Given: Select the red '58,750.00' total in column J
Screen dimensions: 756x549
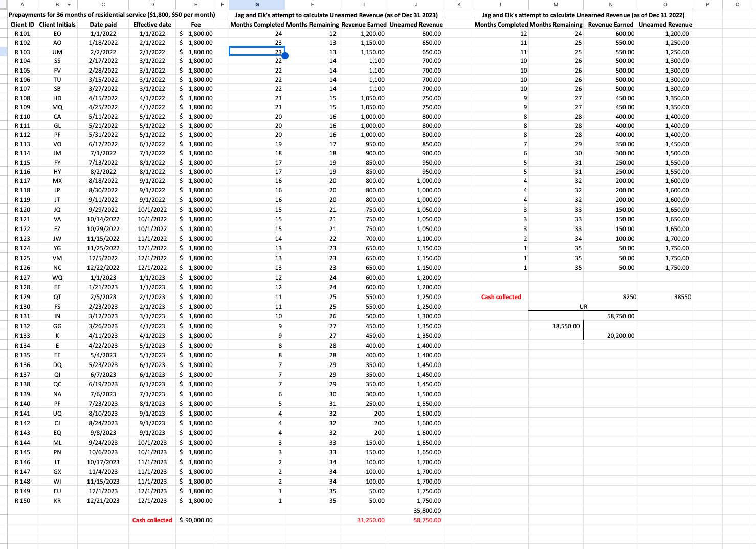Looking at the screenshot, I should 416,520.
